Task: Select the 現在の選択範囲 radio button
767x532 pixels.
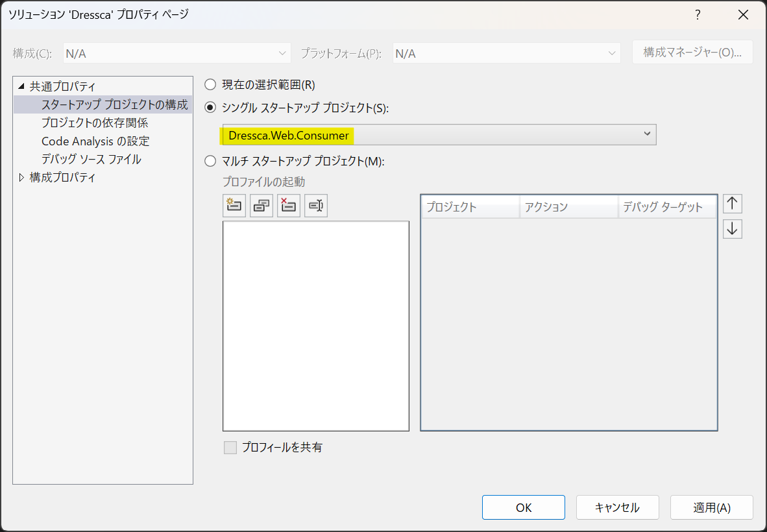Action: point(210,84)
